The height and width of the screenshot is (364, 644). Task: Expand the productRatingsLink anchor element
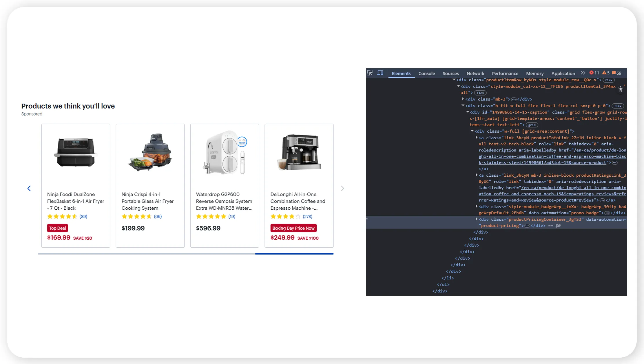477,175
